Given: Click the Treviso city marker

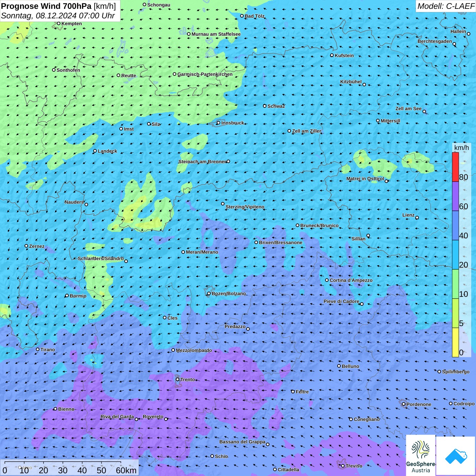Looking at the screenshot, I should [343, 466].
